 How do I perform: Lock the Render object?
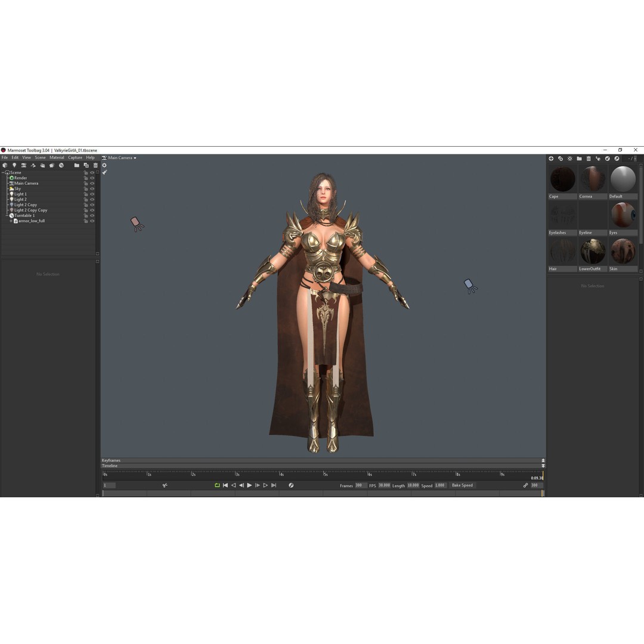tap(86, 178)
